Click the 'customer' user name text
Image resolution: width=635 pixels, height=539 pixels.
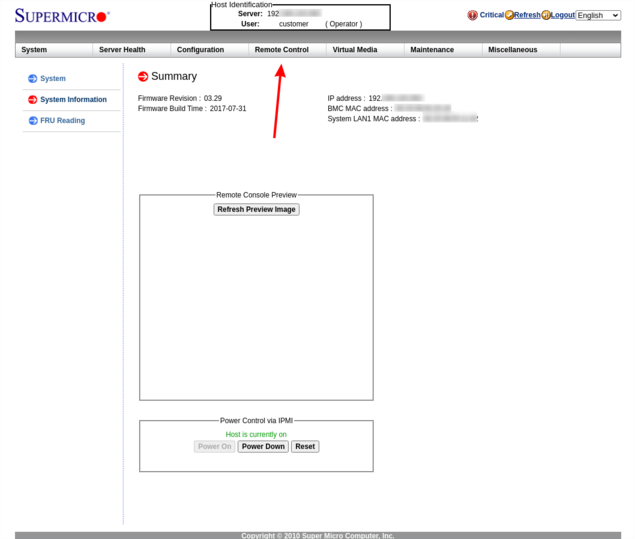294,24
